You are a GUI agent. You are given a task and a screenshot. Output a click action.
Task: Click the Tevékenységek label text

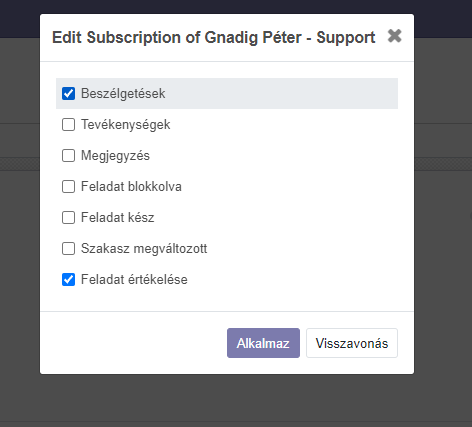point(126,125)
